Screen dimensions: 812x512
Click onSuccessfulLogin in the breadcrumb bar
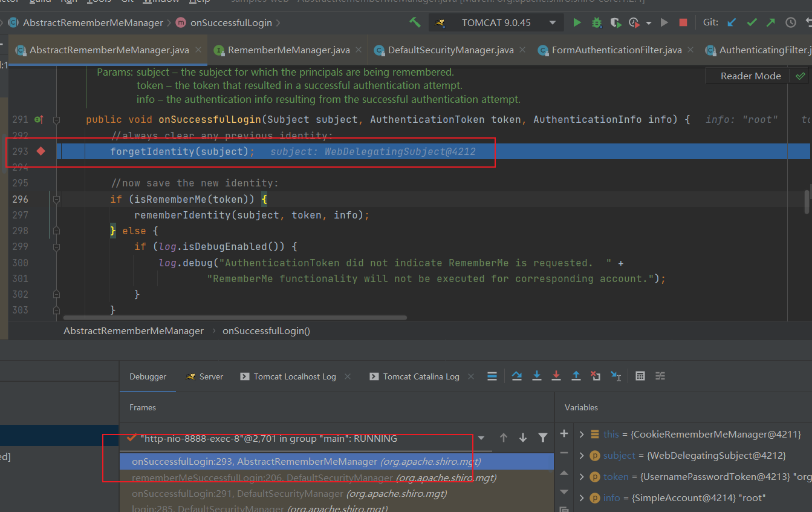266,331
